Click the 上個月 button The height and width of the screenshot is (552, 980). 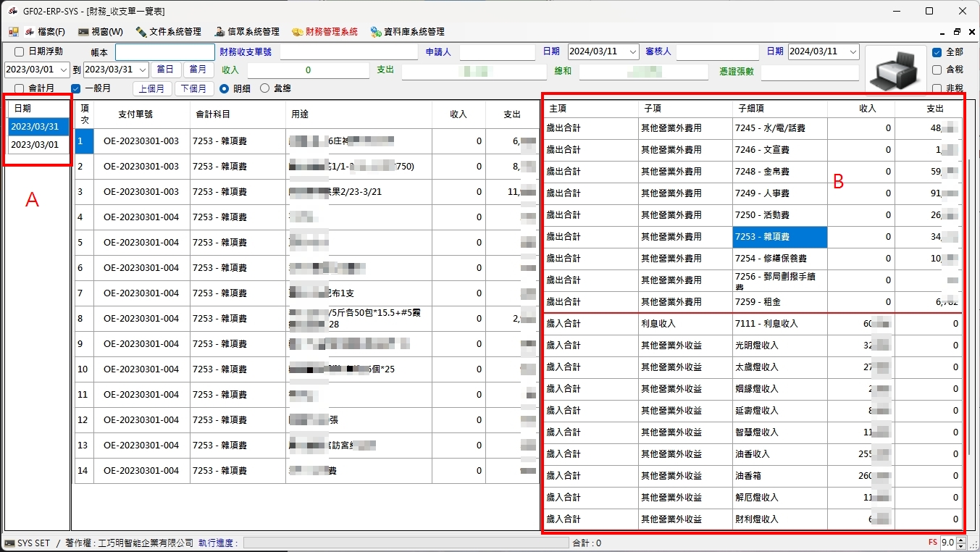(152, 88)
